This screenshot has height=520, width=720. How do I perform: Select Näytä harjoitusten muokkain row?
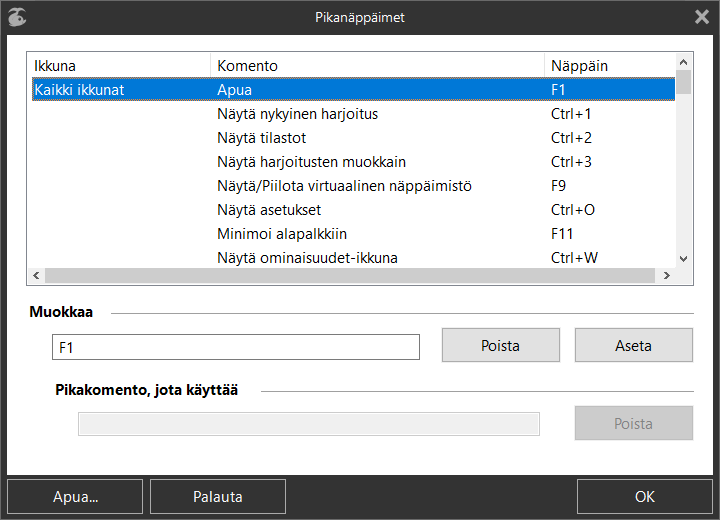coord(353,162)
